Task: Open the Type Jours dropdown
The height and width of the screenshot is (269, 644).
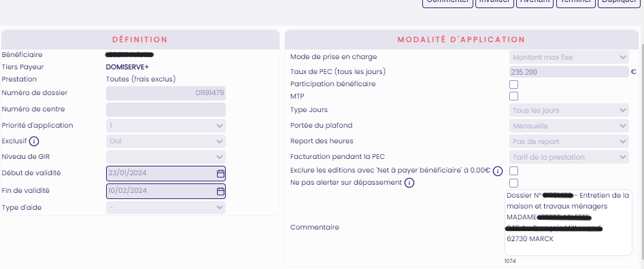Action: [569, 110]
